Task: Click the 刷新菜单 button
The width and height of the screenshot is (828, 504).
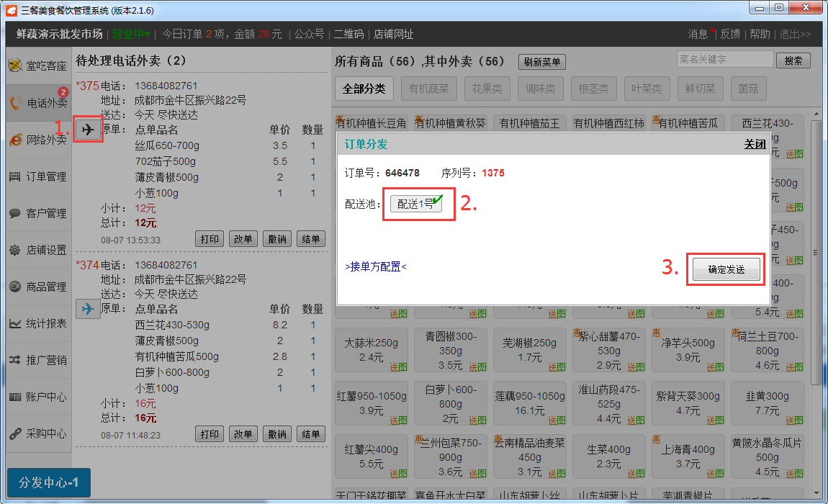Action: 542,62
